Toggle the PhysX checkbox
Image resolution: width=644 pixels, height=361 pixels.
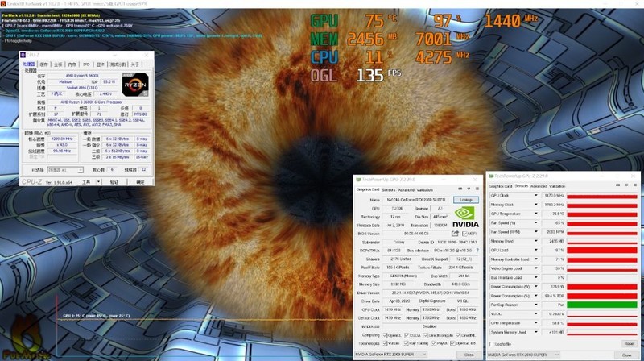pos(434,343)
